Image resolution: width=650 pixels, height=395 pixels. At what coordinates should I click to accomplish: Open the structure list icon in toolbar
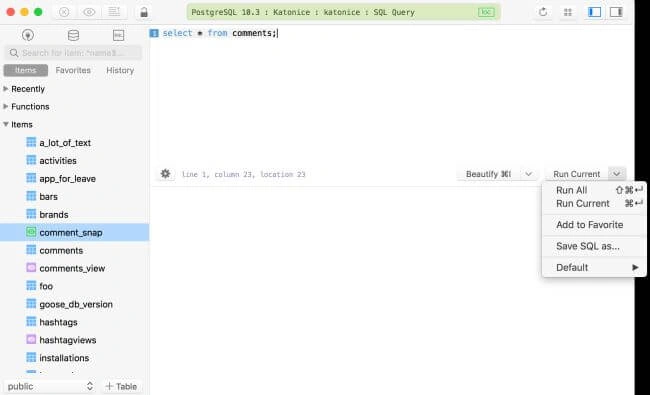click(x=114, y=12)
